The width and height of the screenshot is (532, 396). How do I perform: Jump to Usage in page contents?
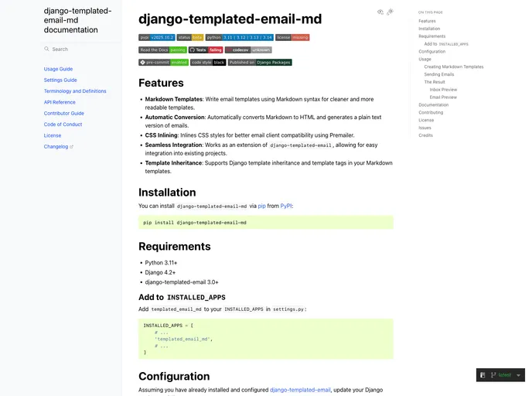[x=425, y=59]
